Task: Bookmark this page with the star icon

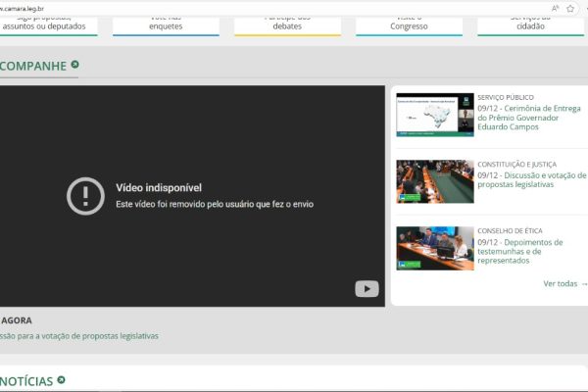Action: click(x=570, y=7)
